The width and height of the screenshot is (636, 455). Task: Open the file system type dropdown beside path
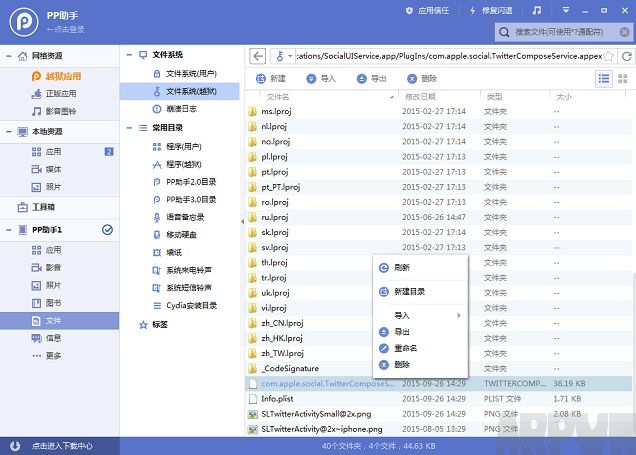click(283, 56)
